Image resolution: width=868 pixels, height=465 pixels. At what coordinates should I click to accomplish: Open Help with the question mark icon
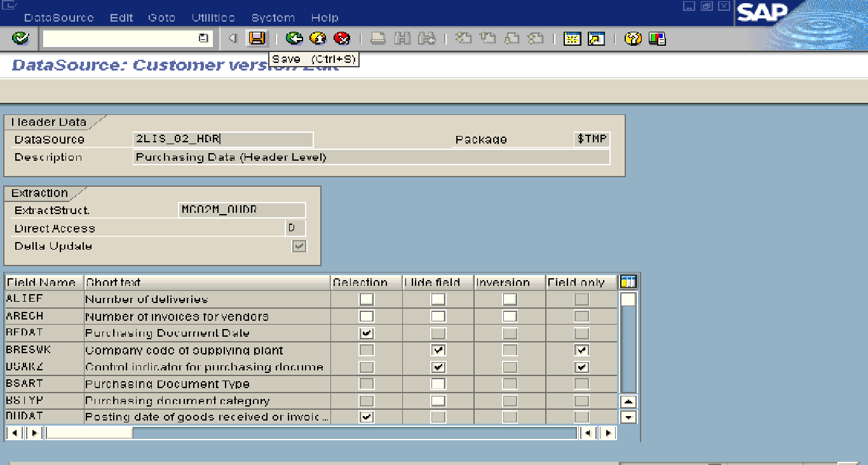(633, 39)
